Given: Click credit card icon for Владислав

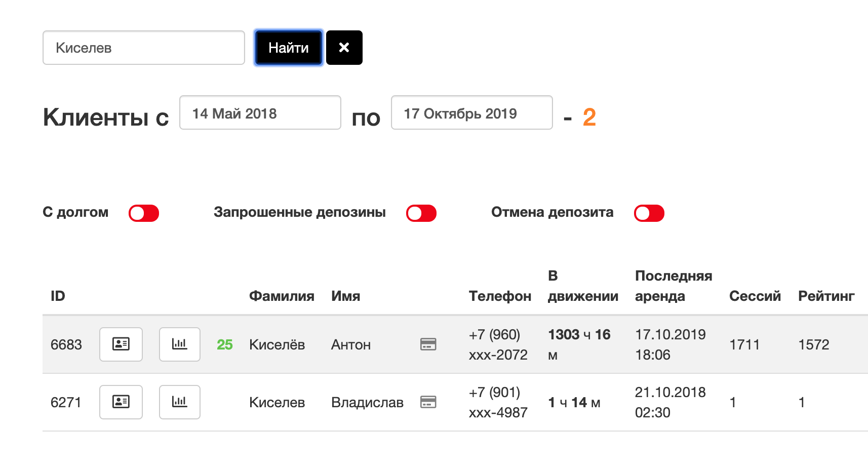Looking at the screenshot, I should click(428, 402).
